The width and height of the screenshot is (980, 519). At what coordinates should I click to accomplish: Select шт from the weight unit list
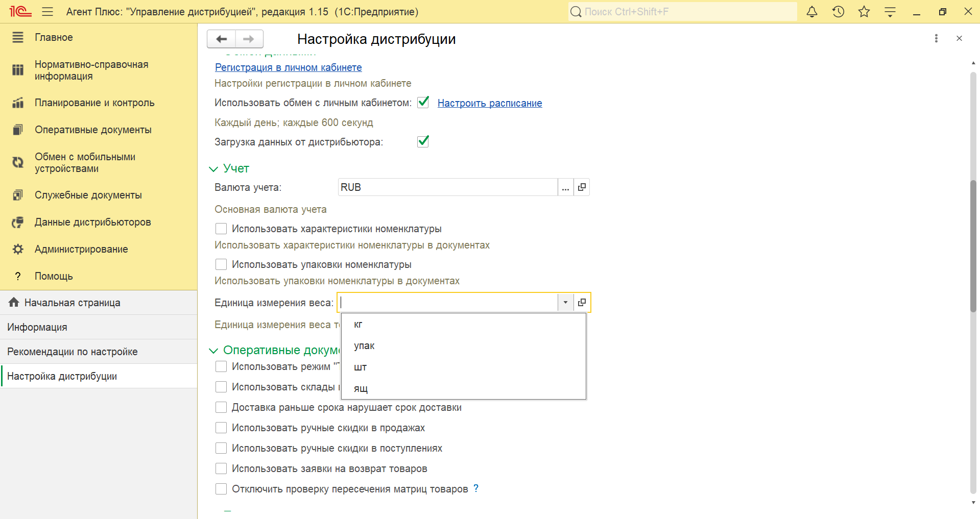pos(463,367)
